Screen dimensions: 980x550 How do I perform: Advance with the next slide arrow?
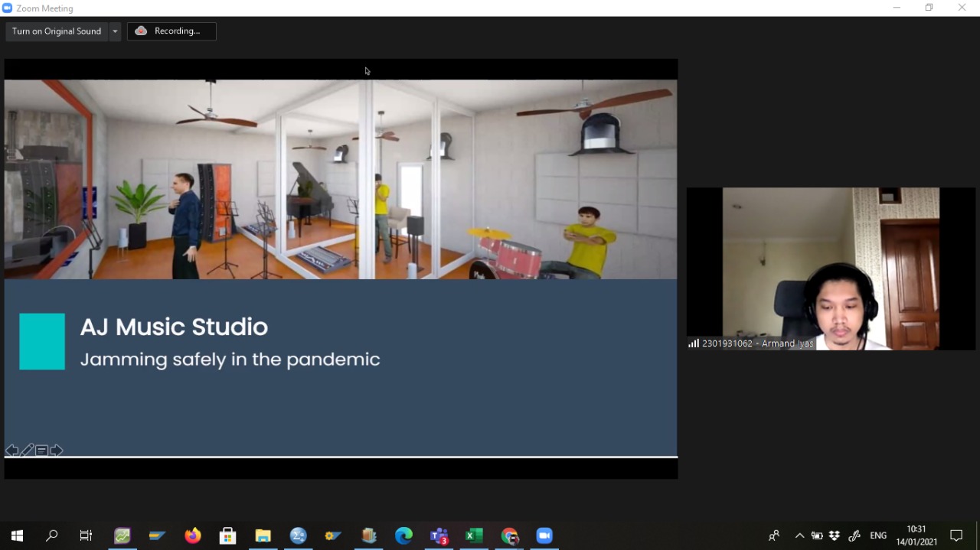click(57, 451)
